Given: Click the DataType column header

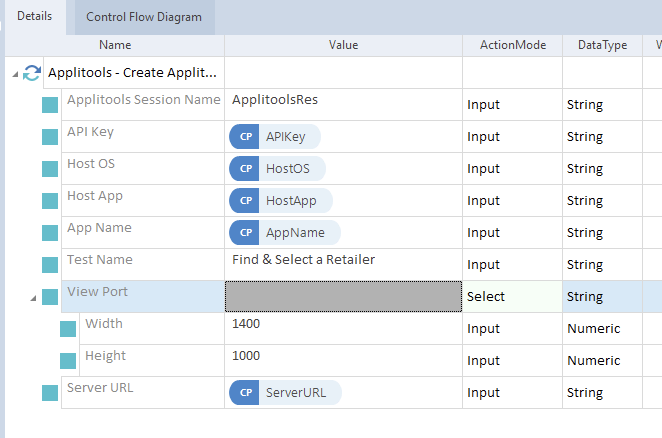Looking at the screenshot, I should 602,45.
